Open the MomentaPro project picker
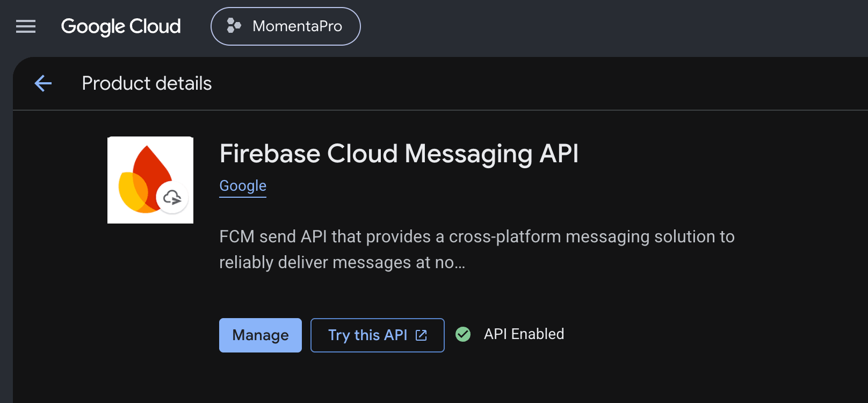This screenshot has height=403, width=868. [x=285, y=26]
